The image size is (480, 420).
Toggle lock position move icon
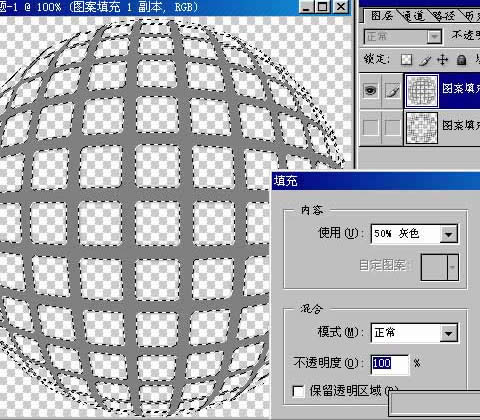click(x=442, y=60)
